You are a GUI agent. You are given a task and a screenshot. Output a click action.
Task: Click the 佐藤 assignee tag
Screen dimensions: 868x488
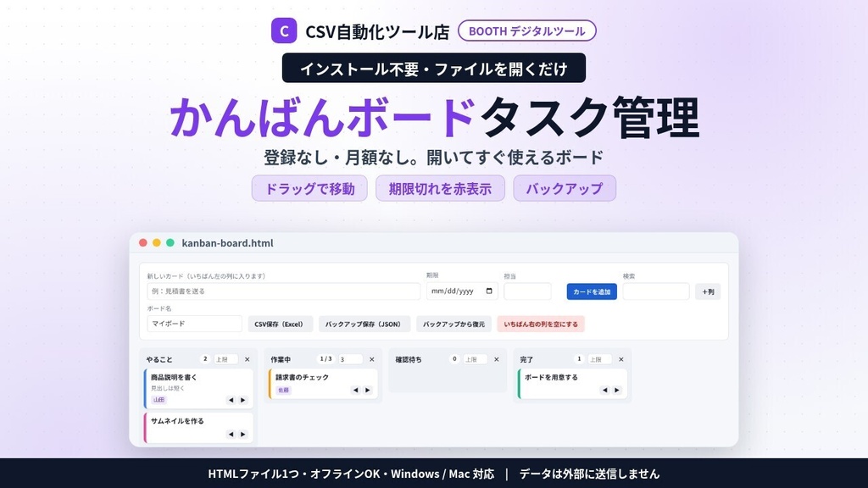tap(283, 390)
